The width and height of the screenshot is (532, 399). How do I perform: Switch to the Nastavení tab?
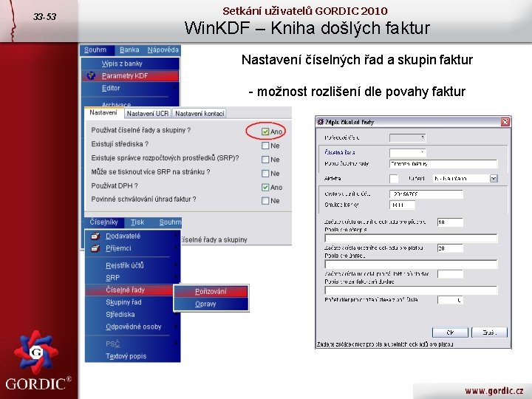103,112
